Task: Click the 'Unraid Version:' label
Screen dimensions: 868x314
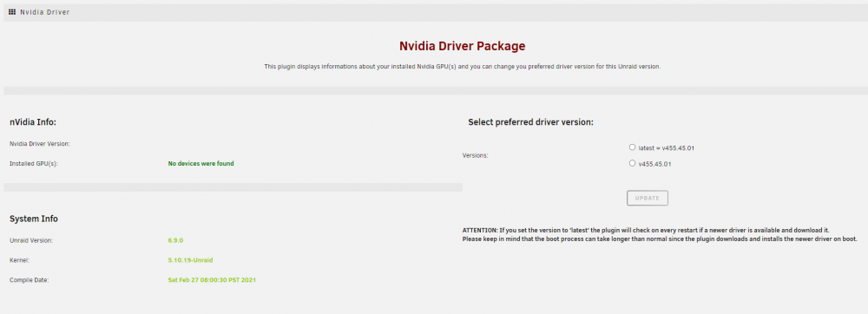Action: [x=31, y=240]
